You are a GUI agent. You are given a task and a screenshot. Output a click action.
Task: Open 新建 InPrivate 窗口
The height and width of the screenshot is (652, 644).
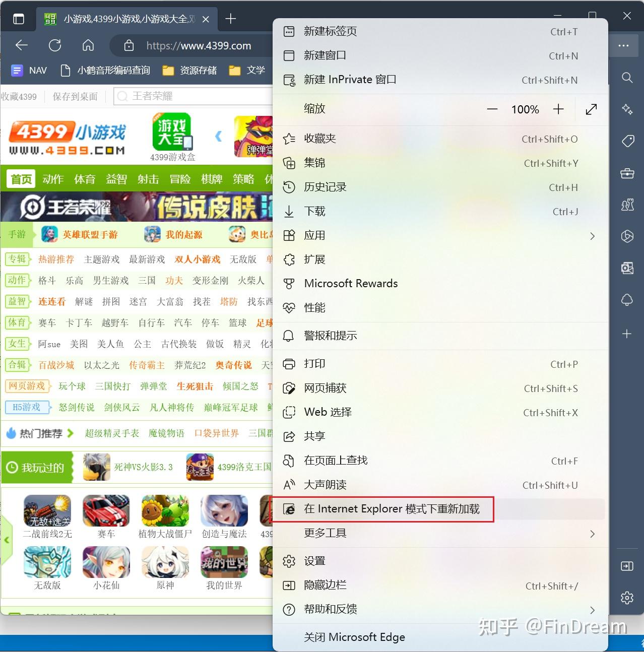pos(440,80)
